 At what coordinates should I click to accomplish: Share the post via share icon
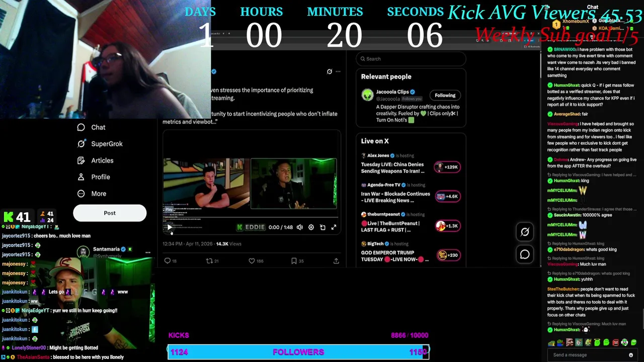[336, 261]
